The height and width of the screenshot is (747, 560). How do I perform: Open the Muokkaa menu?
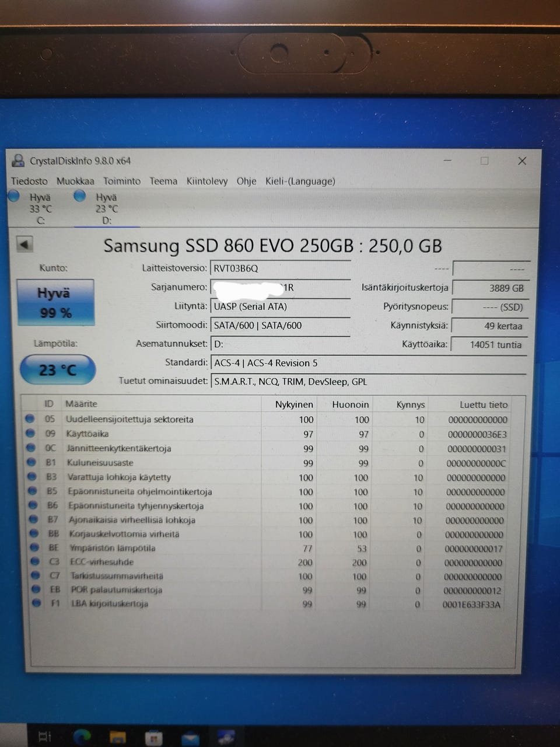(x=75, y=181)
